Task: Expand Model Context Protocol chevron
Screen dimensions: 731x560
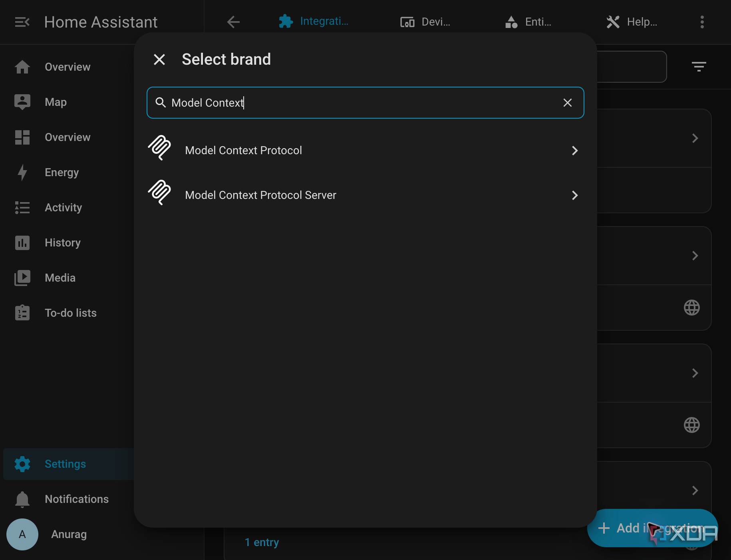Action: coord(574,151)
